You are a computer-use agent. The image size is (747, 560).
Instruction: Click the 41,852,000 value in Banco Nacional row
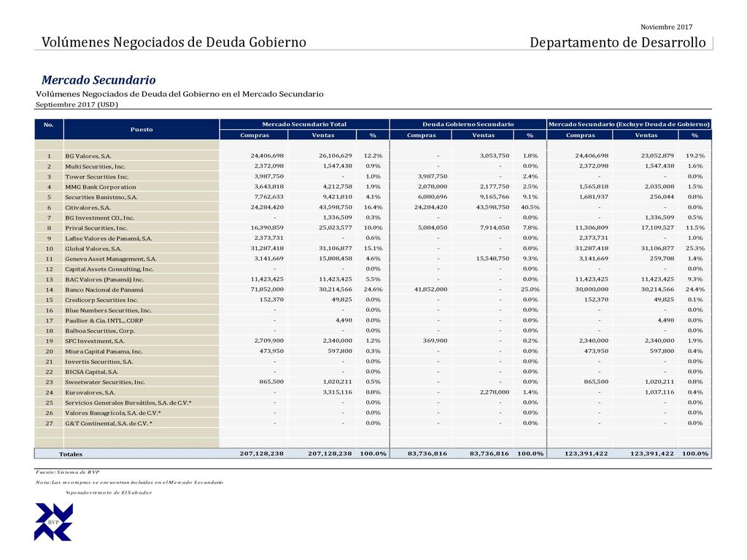430,289
